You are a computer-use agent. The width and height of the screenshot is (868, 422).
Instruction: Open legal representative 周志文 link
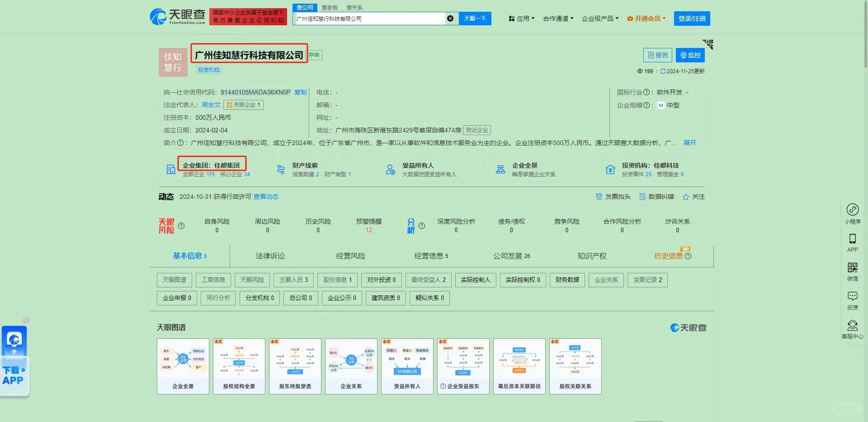tap(211, 105)
